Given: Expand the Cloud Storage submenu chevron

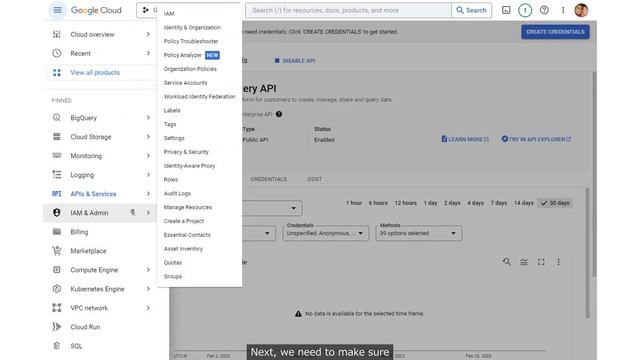Looking at the screenshot, I should pos(148,137).
